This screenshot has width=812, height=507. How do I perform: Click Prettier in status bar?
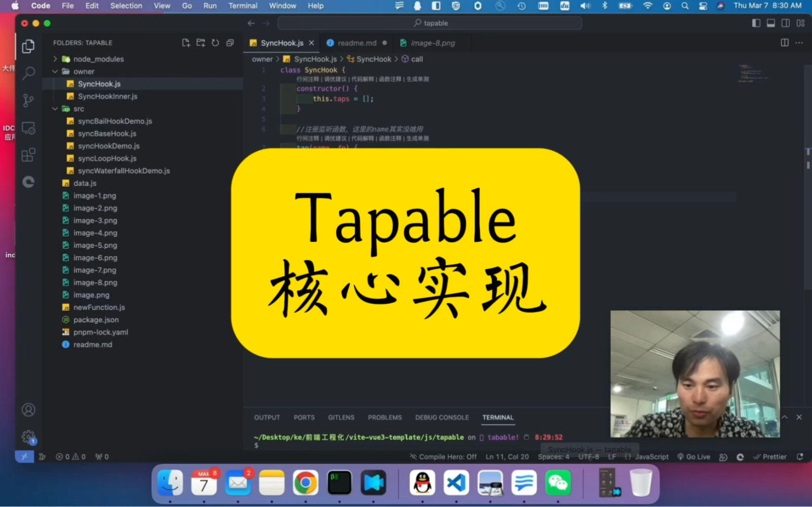pos(770,456)
